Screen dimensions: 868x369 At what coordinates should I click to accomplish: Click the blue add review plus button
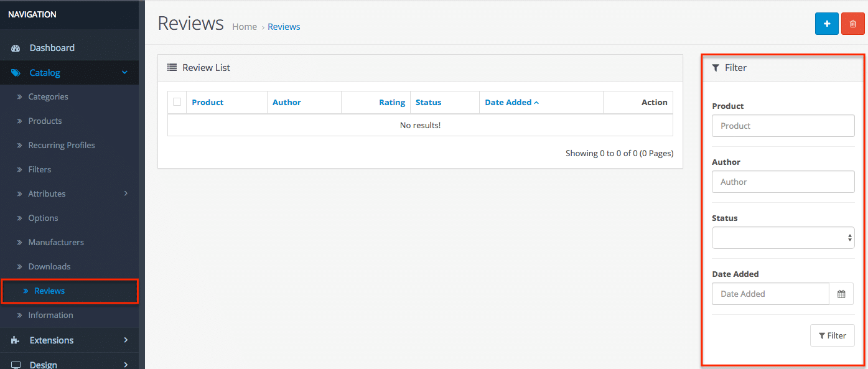point(826,24)
